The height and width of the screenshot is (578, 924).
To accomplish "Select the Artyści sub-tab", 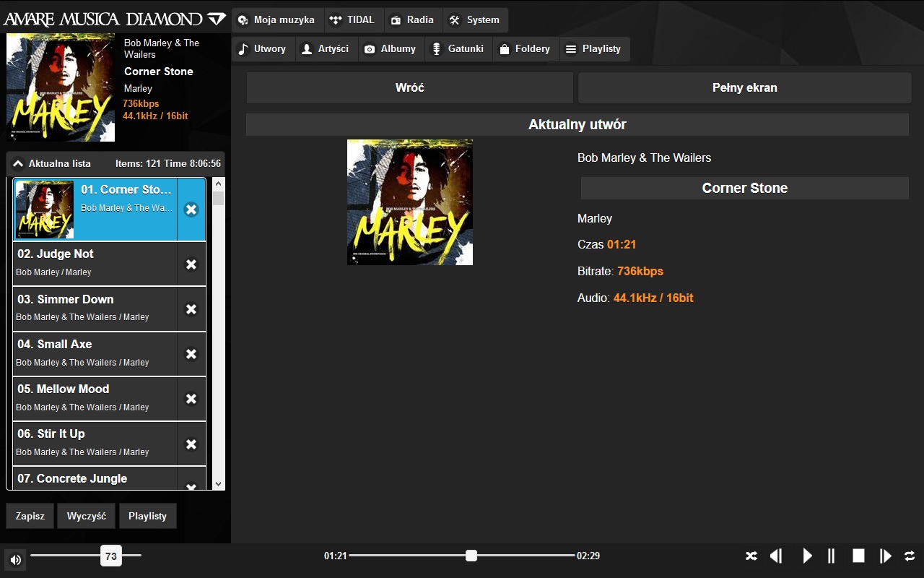I will pyautogui.click(x=326, y=49).
